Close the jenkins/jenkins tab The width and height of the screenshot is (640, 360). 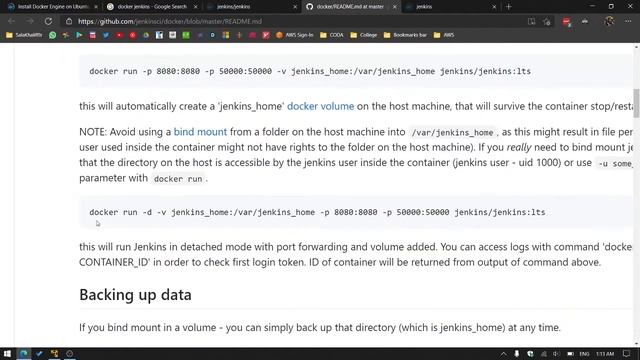point(295,7)
